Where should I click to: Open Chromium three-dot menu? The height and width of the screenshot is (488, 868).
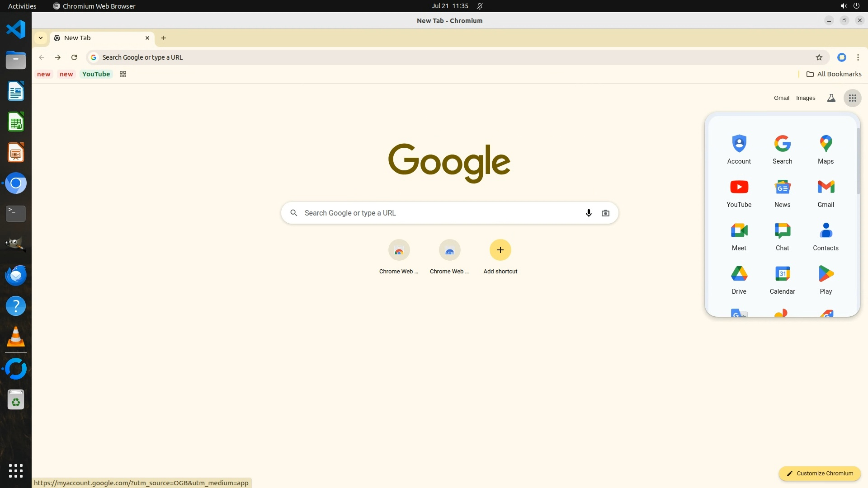pyautogui.click(x=858, y=57)
